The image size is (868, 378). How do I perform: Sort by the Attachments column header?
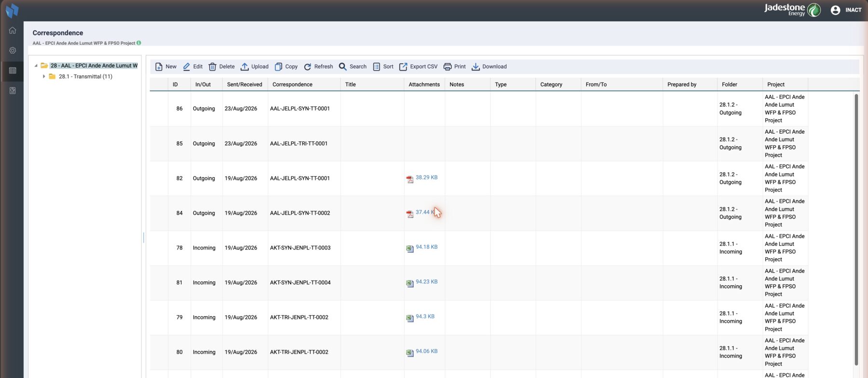[424, 84]
